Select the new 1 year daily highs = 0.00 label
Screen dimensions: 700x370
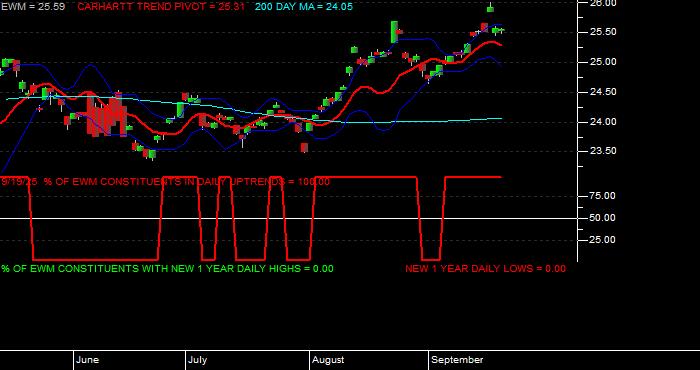click(167, 269)
